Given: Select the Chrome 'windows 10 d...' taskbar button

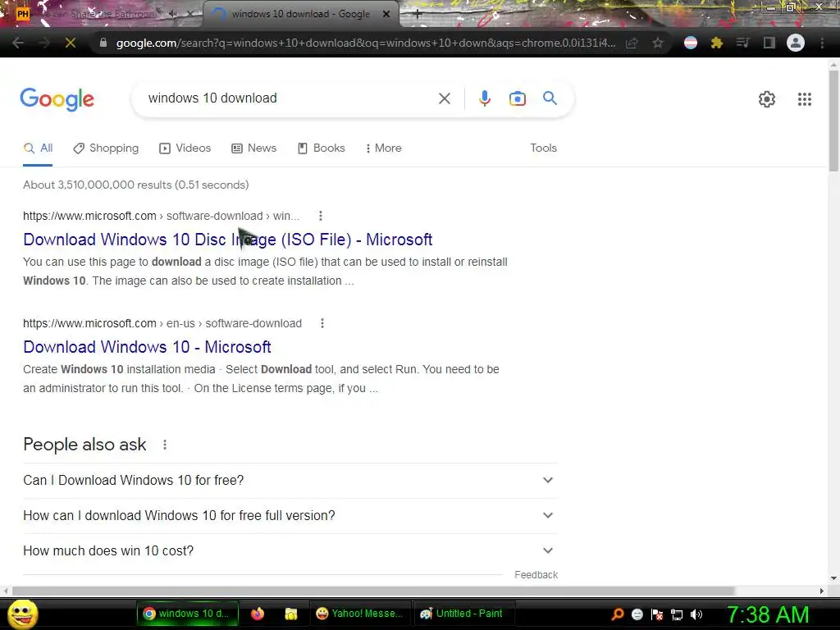Looking at the screenshot, I should point(186,614).
